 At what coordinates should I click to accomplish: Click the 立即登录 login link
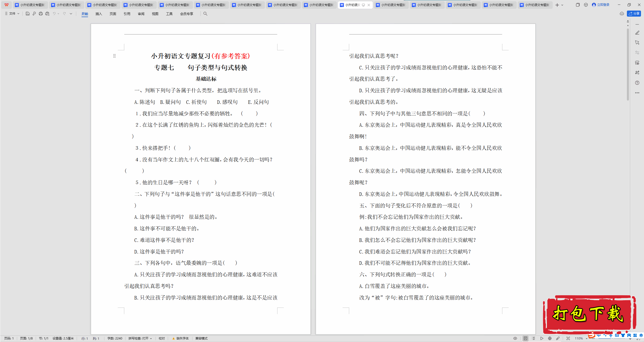point(600,5)
